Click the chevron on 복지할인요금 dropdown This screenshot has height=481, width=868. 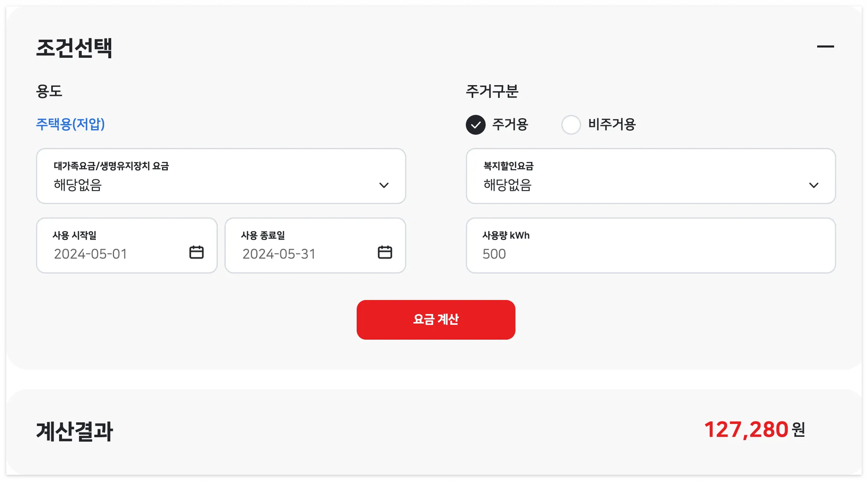tap(814, 186)
